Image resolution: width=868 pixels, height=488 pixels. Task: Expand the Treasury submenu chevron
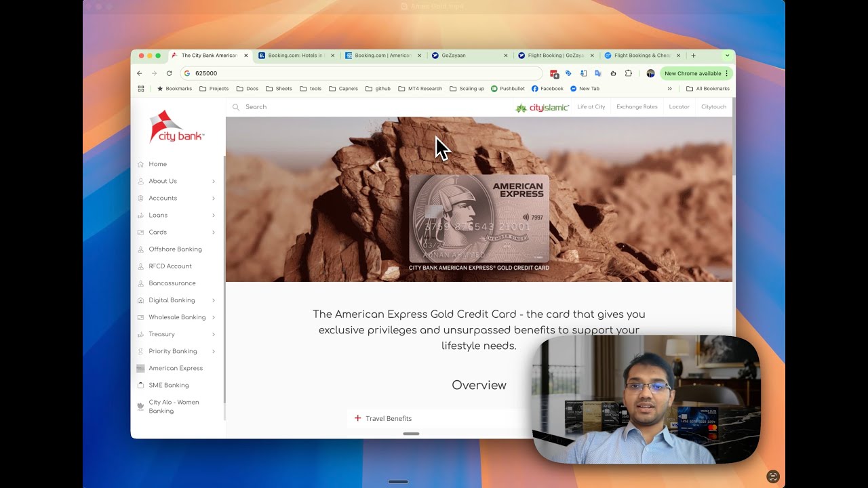tap(214, 334)
